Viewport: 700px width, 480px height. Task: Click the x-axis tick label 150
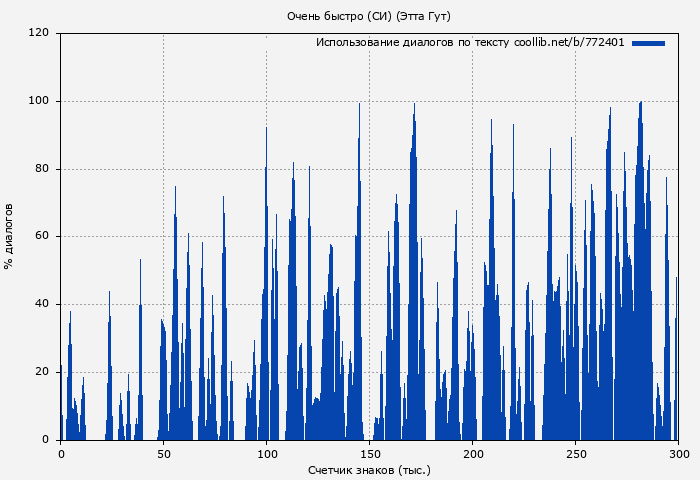(370, 454)
